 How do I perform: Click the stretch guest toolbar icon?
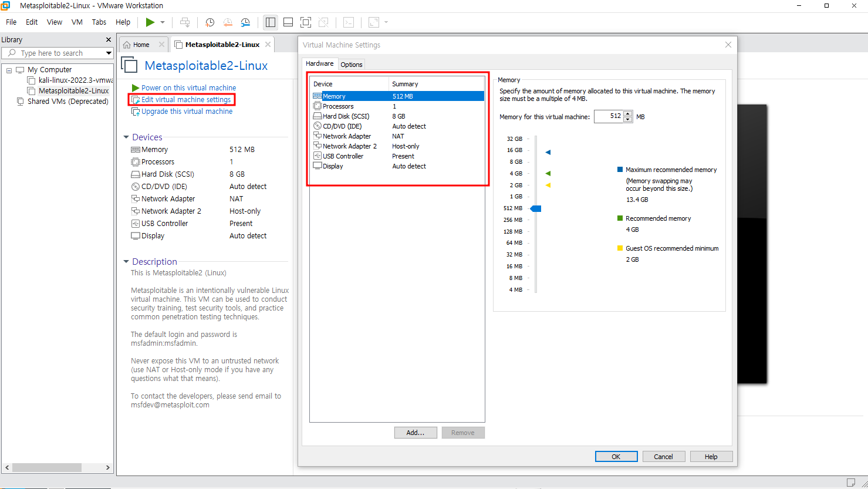coord(374,22)
